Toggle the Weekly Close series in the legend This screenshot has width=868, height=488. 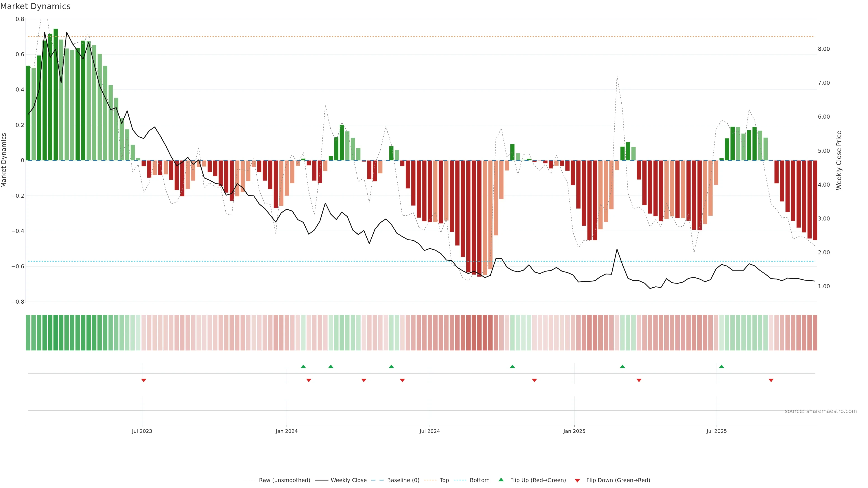click(348, 480)
